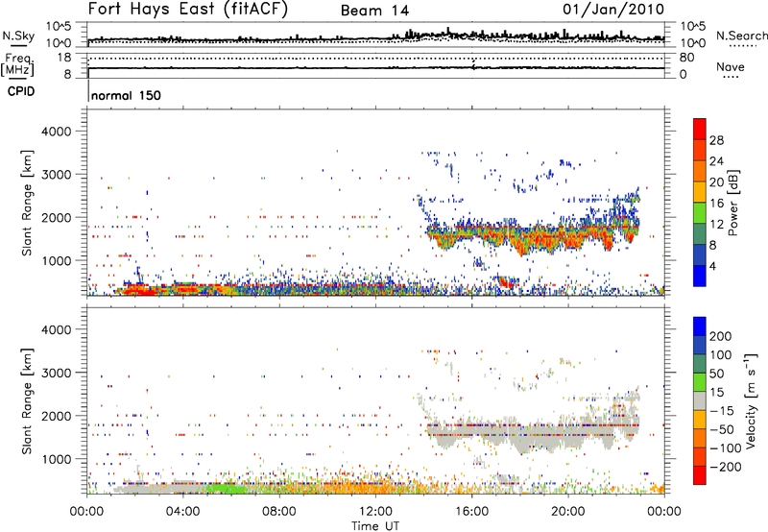Screen dimensions: 768x532
Task: Click the 'N.Search' legend label
Action: pyautogui.click(x=741, y=36)
